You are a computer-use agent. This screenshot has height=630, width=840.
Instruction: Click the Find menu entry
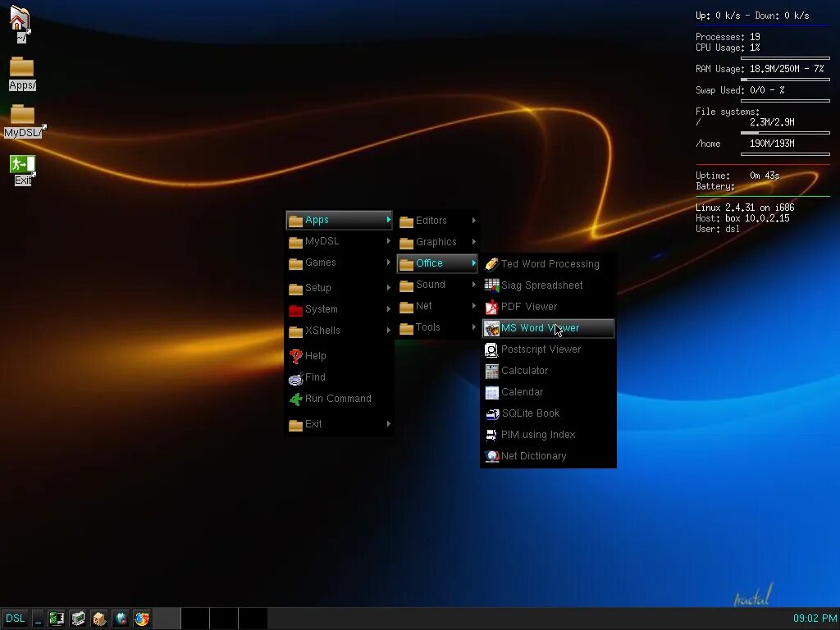[340, 377]
